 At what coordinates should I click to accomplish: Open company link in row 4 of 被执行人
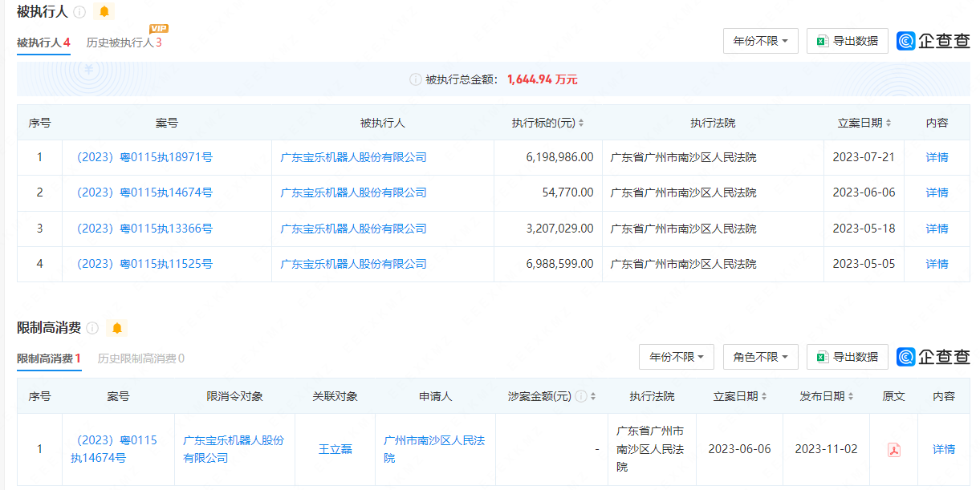(x=353, y=264)
